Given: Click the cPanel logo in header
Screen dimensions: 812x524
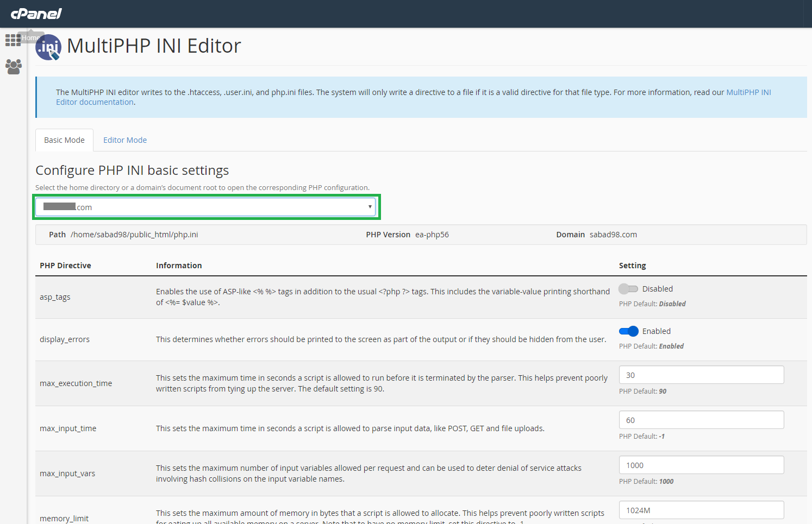Looking at the screenshot, I should pyautogui.click(x=36, y=14).
